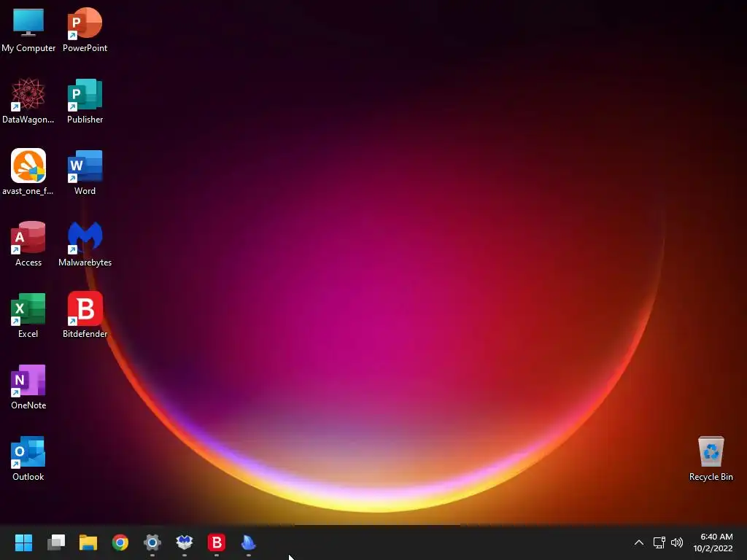
Task: Open the Windows Start menu
Action: 23,542
